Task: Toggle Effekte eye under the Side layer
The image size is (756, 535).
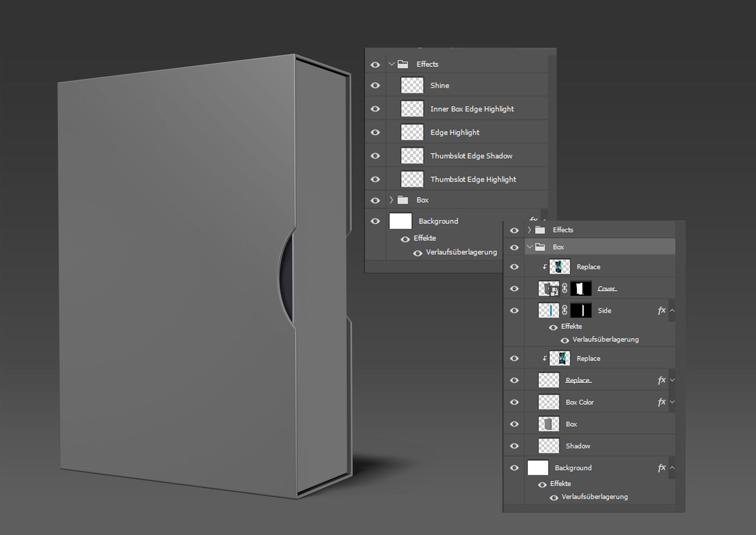Action: 553,327
